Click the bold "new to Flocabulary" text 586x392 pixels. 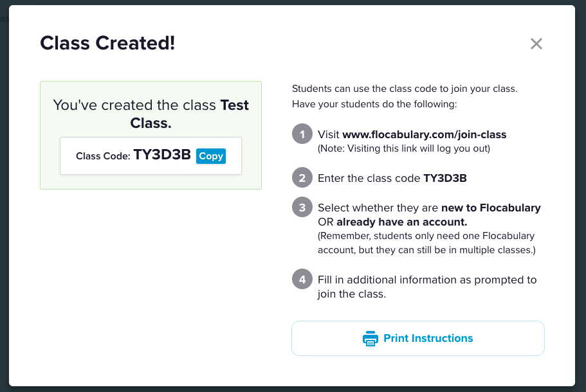(x=491, y=208)
